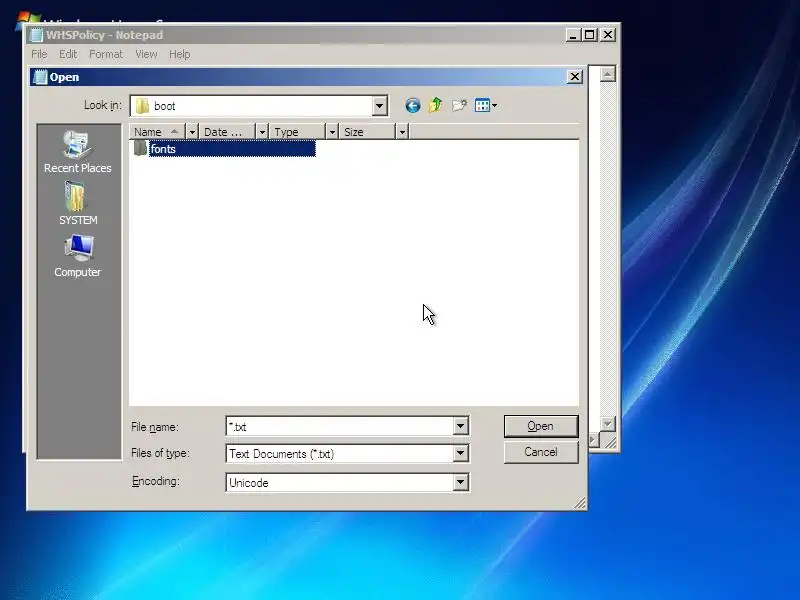Open the SYSTEM folder shortcut in sidebar
This screenshot has height=600, width=800.
click(78, 204)
